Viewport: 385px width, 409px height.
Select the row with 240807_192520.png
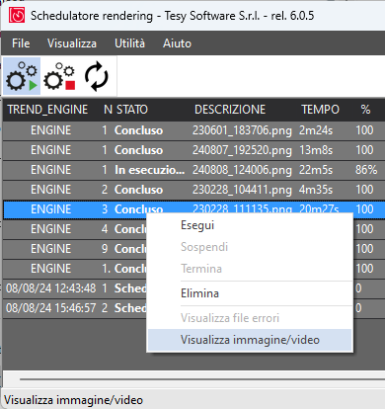(x=194, y=150)
